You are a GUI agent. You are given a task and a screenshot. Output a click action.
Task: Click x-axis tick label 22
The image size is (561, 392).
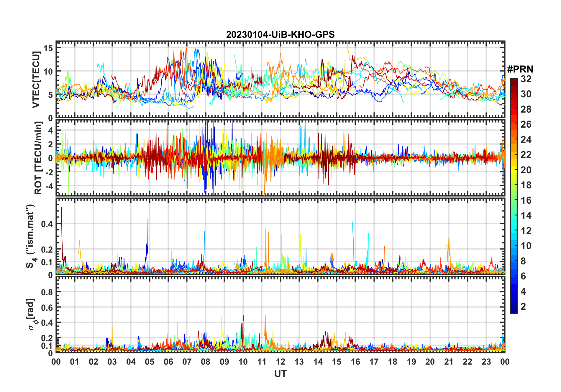click(x=467, y=362)
